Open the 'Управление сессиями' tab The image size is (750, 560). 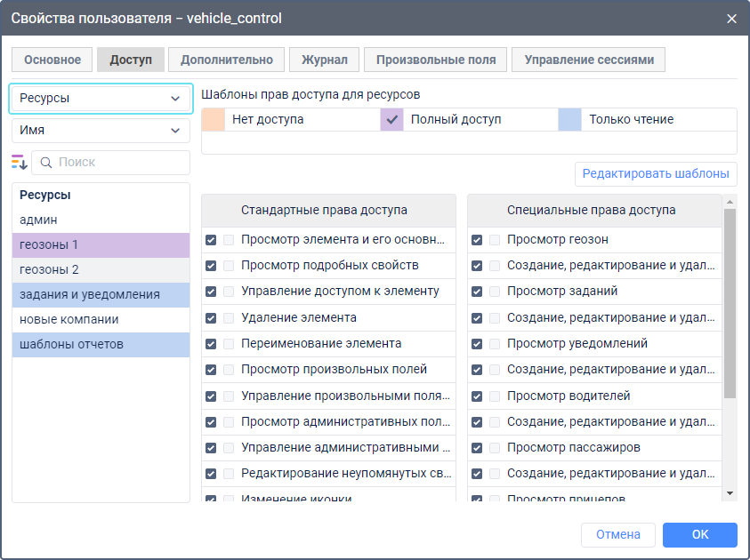click(588, 60)
